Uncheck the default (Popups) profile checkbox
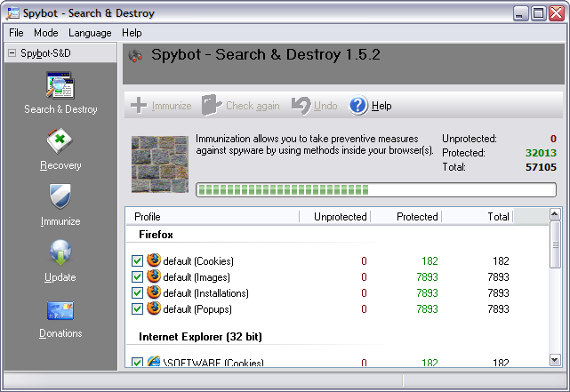This screenshot has height=392, width=570. (x=137, y=308)
